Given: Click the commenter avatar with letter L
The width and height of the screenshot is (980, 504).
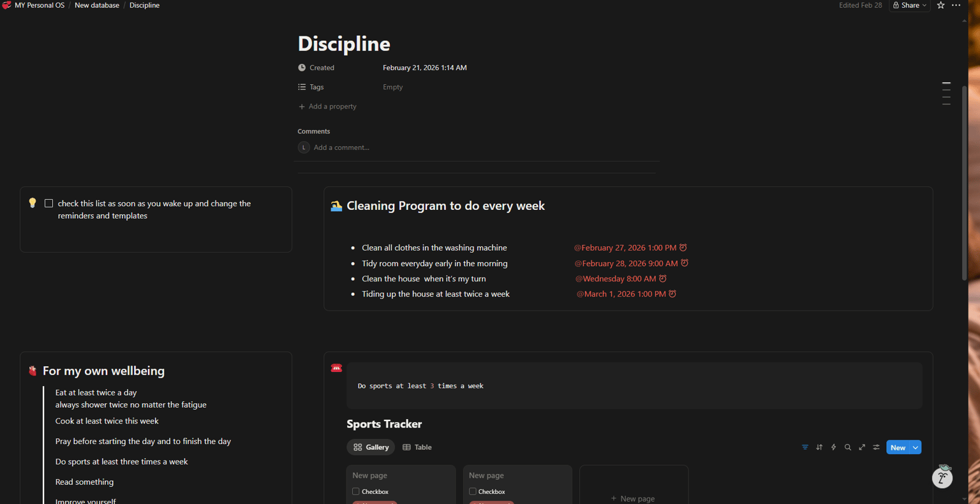Looking at the screenshot, I should tap(304, 147).
